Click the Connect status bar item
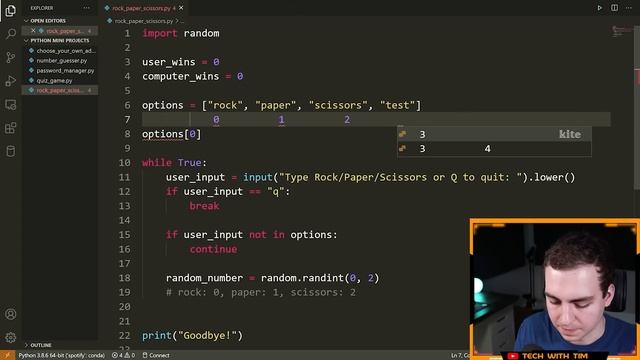Image resolution: width=640 pixels, height=360 pixels. tap(156, 356)
